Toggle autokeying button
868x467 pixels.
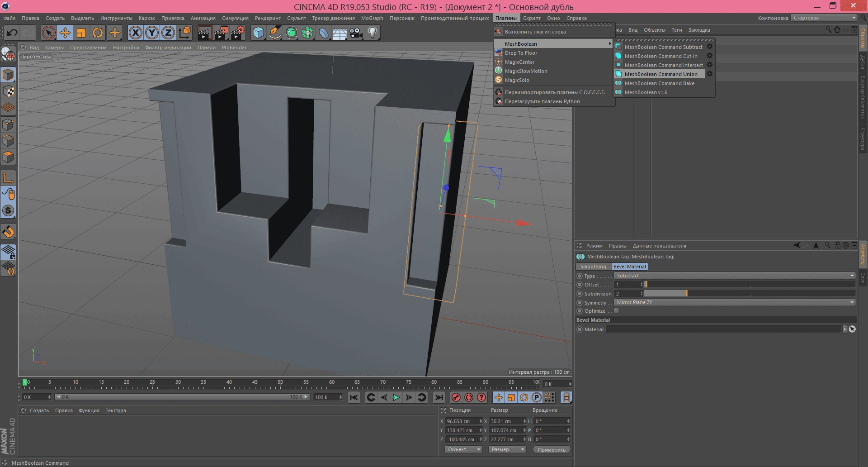pyautogui.click(x=469, y=397)
